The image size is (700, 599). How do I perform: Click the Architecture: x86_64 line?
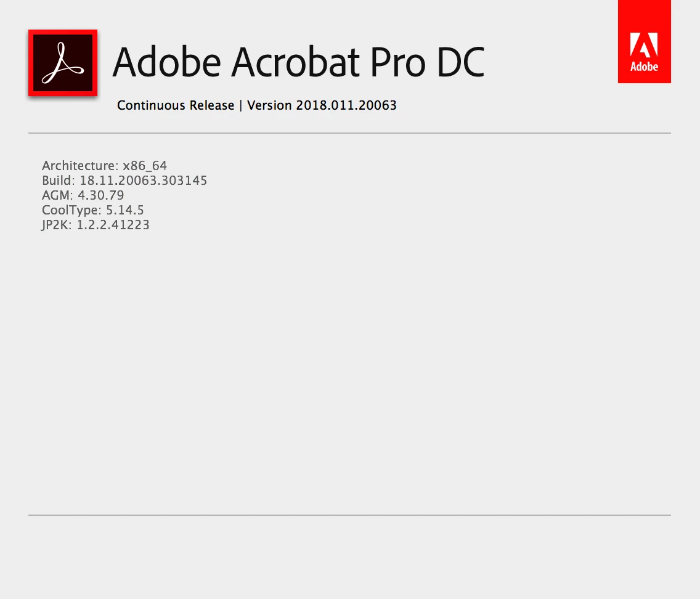(x=105, y=166)
